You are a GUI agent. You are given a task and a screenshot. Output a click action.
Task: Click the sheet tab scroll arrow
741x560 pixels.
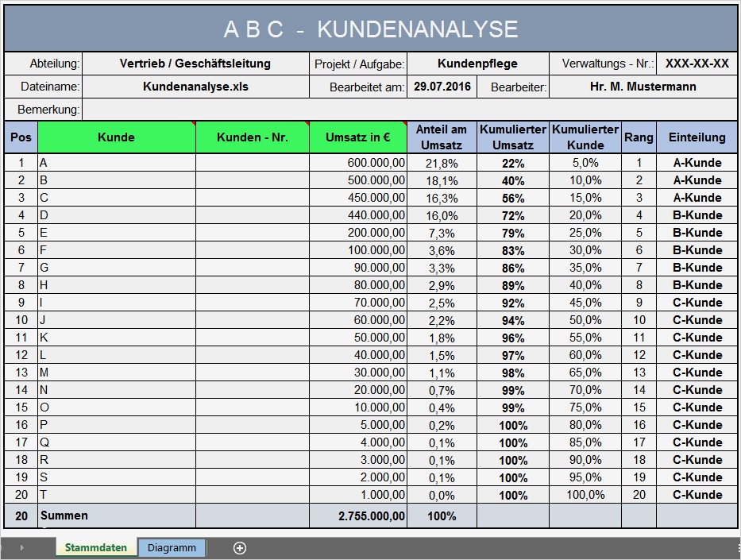21,548
